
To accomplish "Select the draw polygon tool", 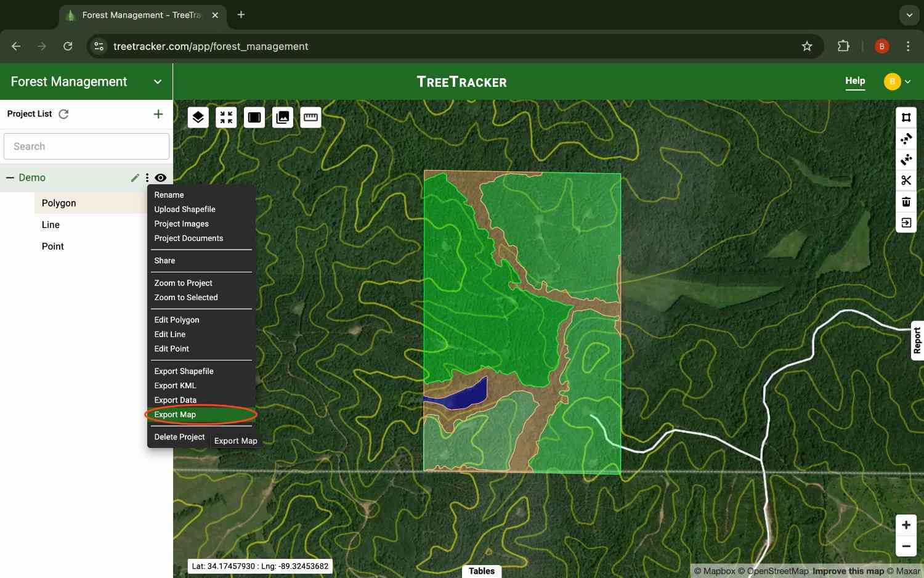I will (906, 118).
